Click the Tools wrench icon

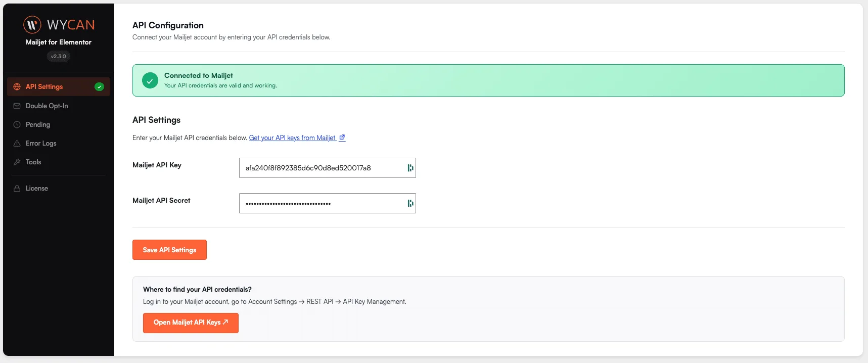tap(17, 162)
